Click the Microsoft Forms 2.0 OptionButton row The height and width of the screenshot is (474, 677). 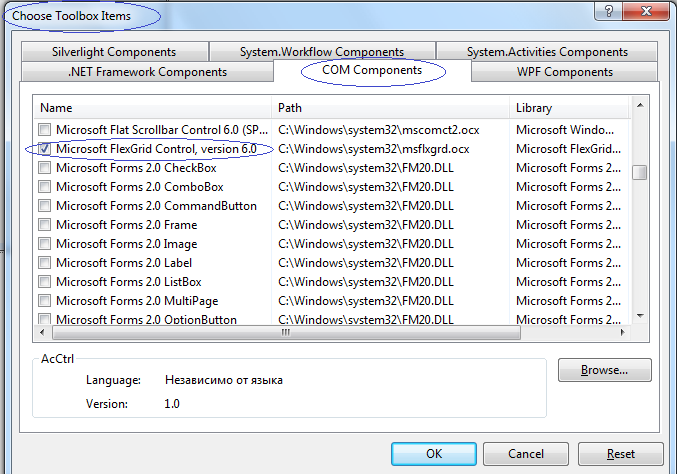point(332,319)
